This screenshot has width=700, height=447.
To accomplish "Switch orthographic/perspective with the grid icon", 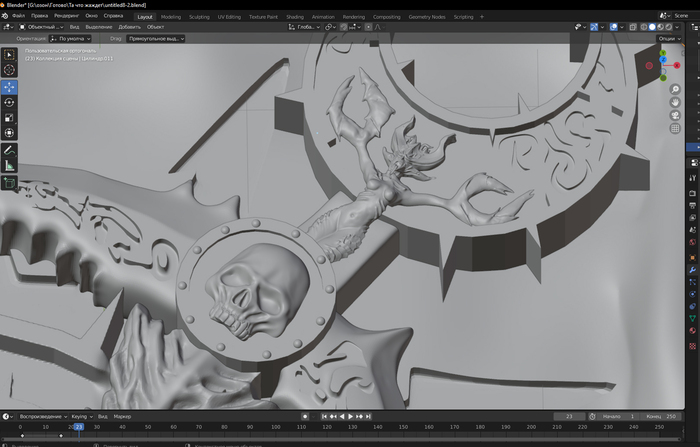I will click(x=675, y=129).
